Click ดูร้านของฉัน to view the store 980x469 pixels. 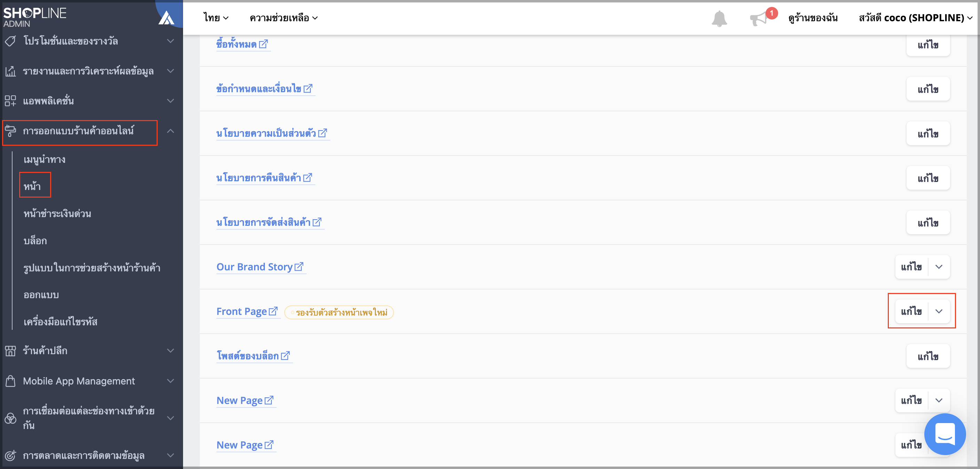tap(813, 17)
